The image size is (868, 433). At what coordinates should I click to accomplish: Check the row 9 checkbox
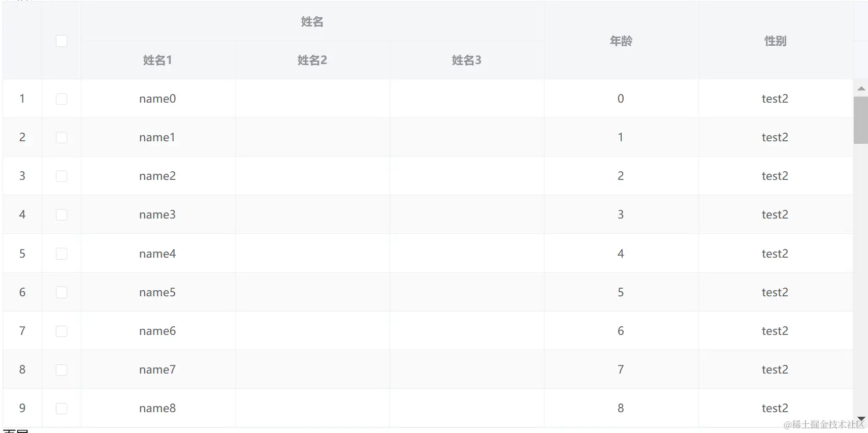(x=61, y=409)
